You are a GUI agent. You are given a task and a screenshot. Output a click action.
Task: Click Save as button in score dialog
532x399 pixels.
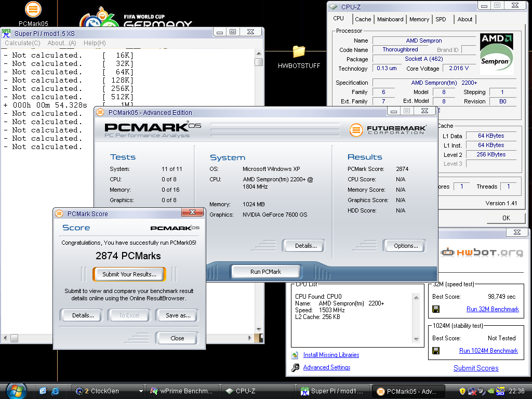point(178,315)
